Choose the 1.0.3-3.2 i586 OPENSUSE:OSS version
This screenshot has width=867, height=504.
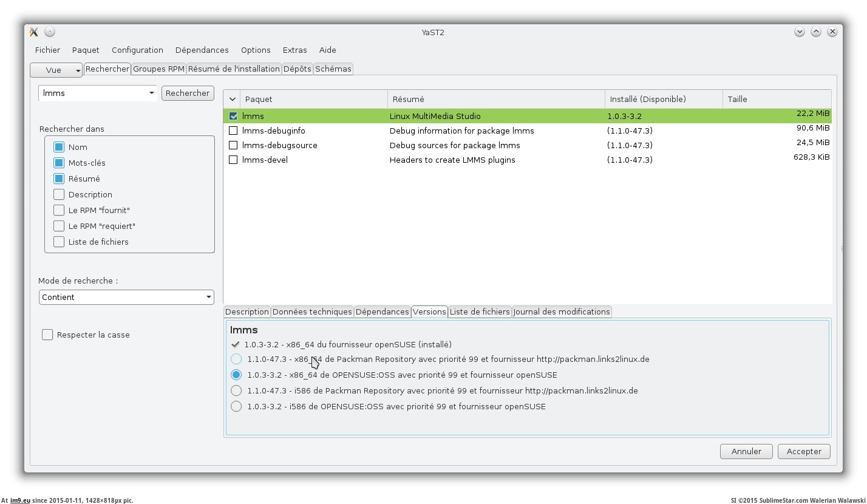click(236, 407)
